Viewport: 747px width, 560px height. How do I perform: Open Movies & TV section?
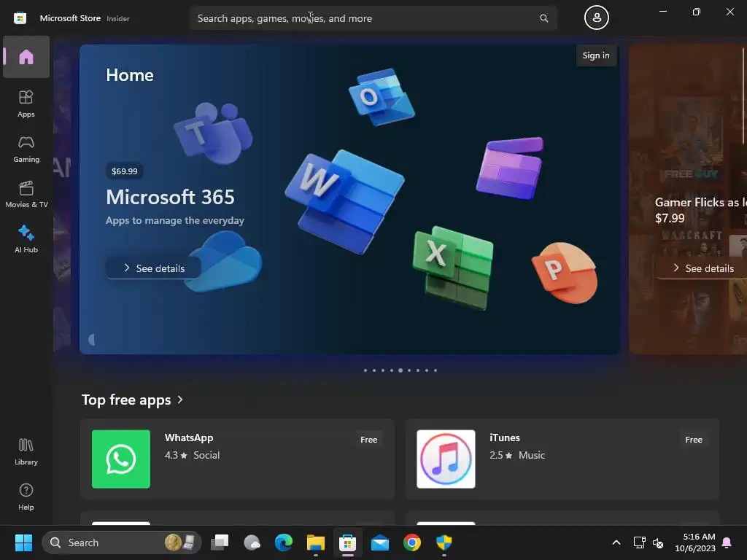pyautogui.click(x=26, y=194)
